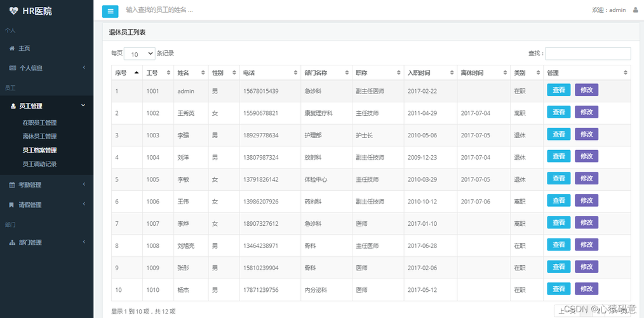Sort table by 管理 column

(626, 73)
